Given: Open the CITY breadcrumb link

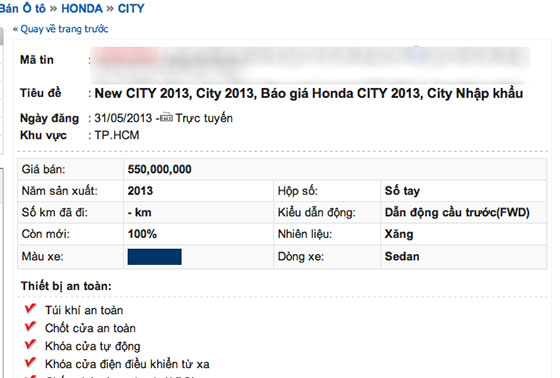Looking at the screenshot, I should point(131,8).
